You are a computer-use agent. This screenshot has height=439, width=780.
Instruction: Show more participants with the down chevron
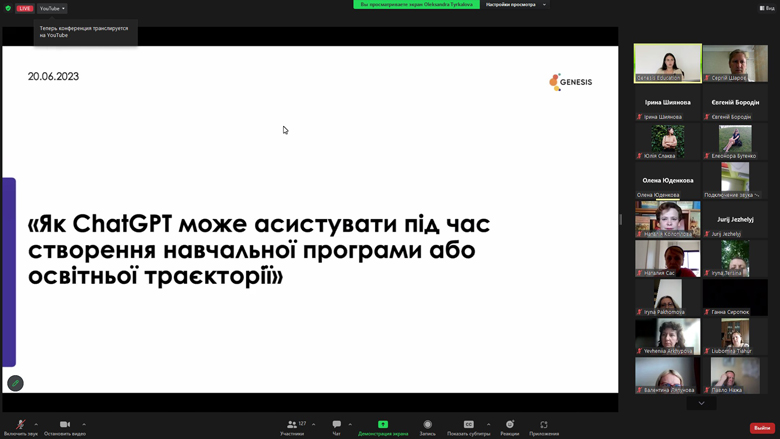(701, 403)
